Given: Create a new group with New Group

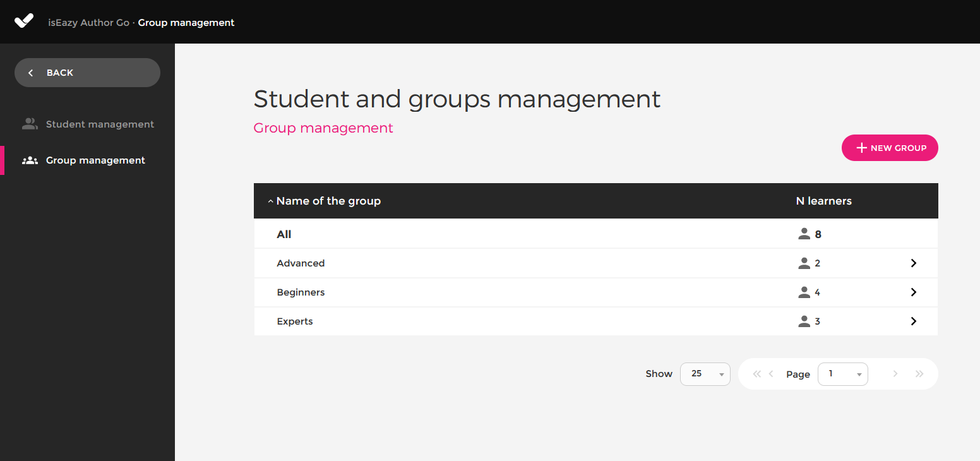Looking at the screenshot, I should 890,148.
